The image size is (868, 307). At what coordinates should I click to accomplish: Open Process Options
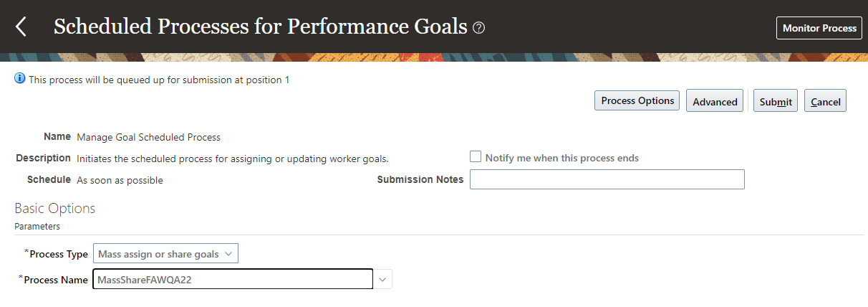coord(637,100)
